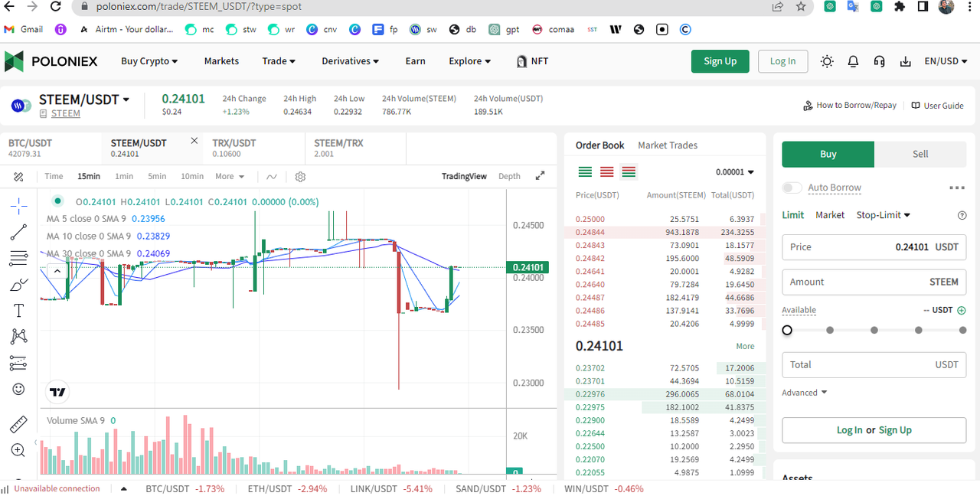This screenshot has width=980, height=496.
Task: Select the brush drawing tool
Action: pos(19,285)
